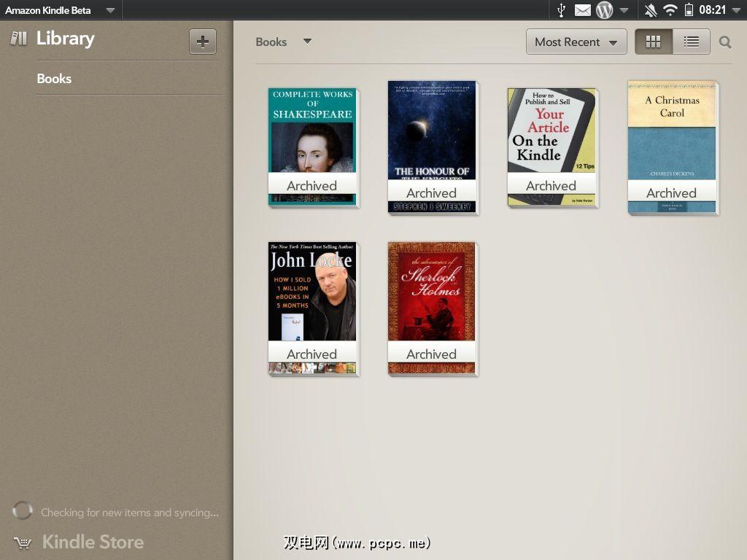The width and height of the screenshot is (747, 560).
Task: Click the plus add button in Library
Action: click(203, 42)
